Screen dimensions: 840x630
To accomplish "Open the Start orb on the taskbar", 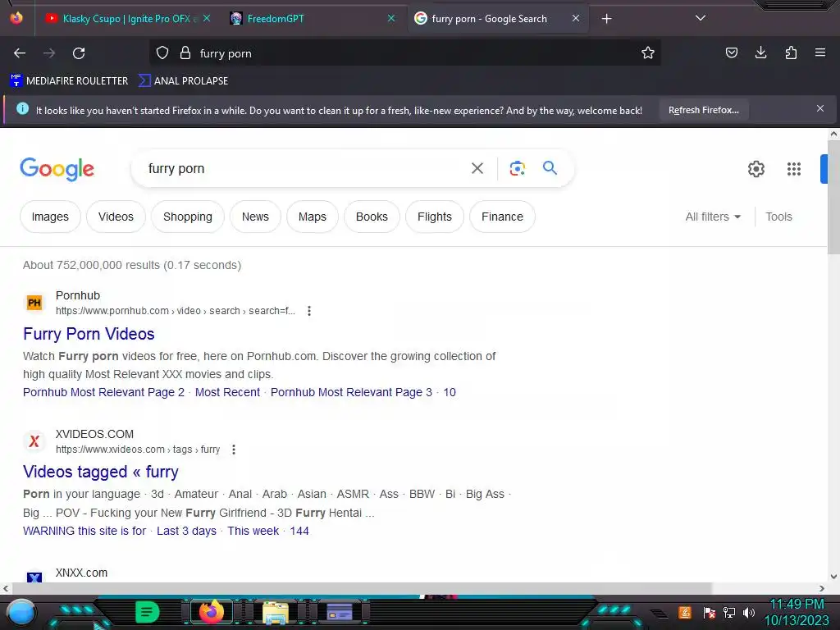I will tap(21, 612).
